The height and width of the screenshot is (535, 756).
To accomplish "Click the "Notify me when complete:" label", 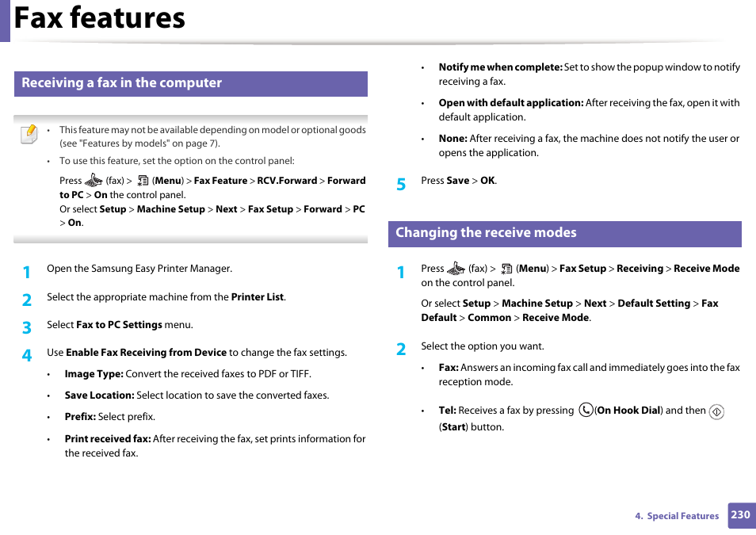I will pos(501,67).
